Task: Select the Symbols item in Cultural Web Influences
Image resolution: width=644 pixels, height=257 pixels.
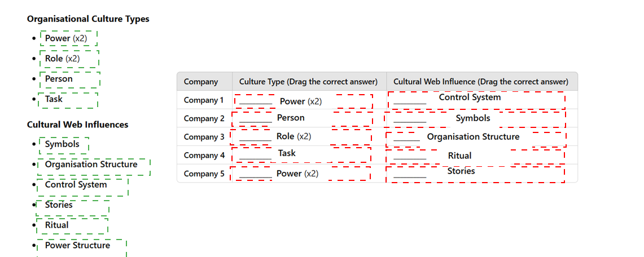Action: 64,145
